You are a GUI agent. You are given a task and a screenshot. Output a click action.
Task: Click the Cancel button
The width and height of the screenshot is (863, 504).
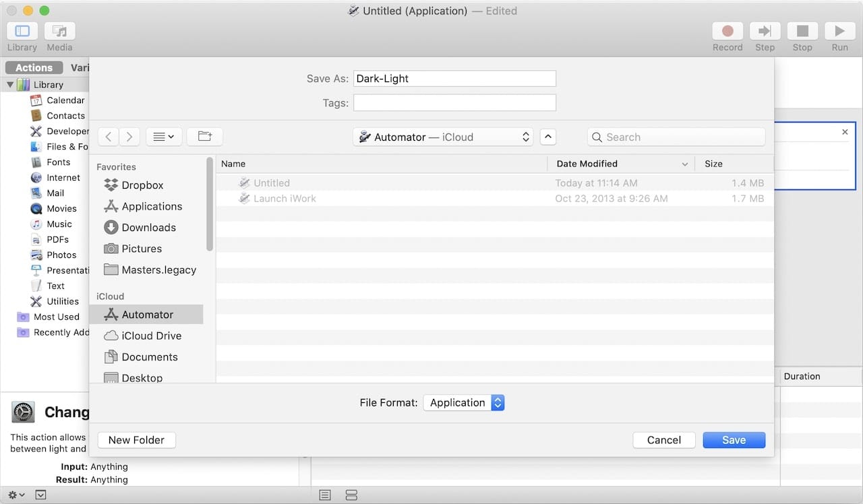(x=663, y=440)
